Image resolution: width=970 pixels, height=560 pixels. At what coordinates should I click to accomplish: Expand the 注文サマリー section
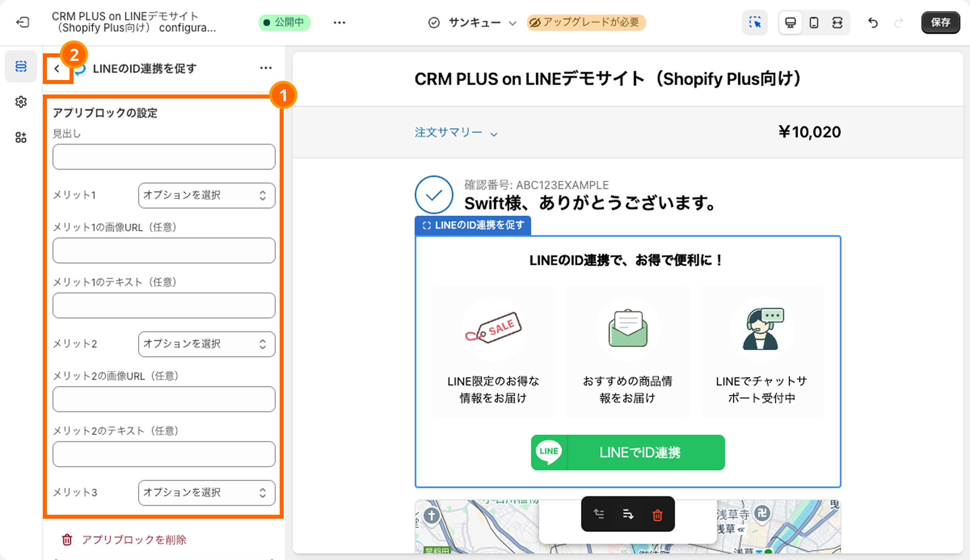456,133
